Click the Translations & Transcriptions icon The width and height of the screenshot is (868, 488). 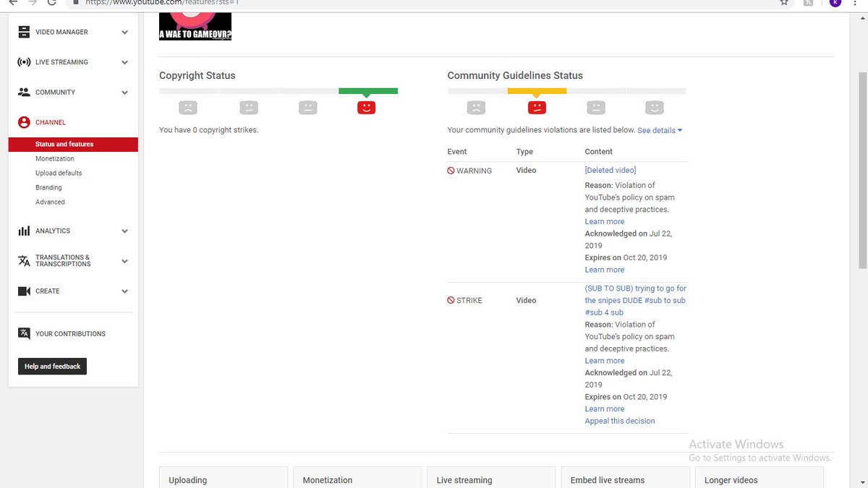pos(24,261)
